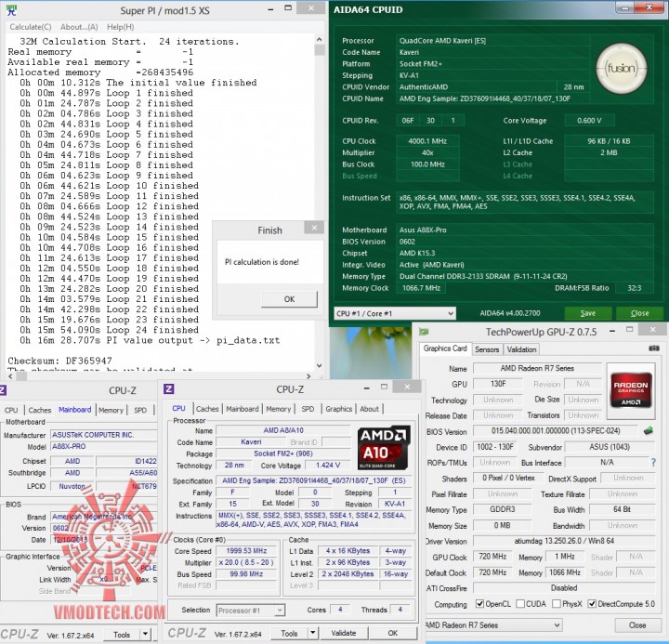Image resolution: width=669 pixels, height=644 pixels.
Task: Click the OK button in front CPU-Z window
Action: pos(393,633)
